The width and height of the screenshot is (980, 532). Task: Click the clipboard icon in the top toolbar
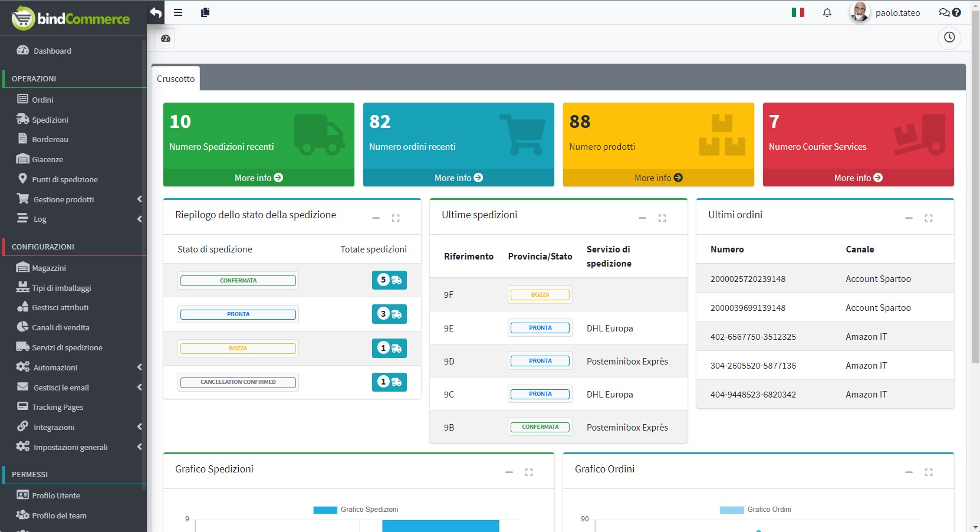tap(205, 12)
